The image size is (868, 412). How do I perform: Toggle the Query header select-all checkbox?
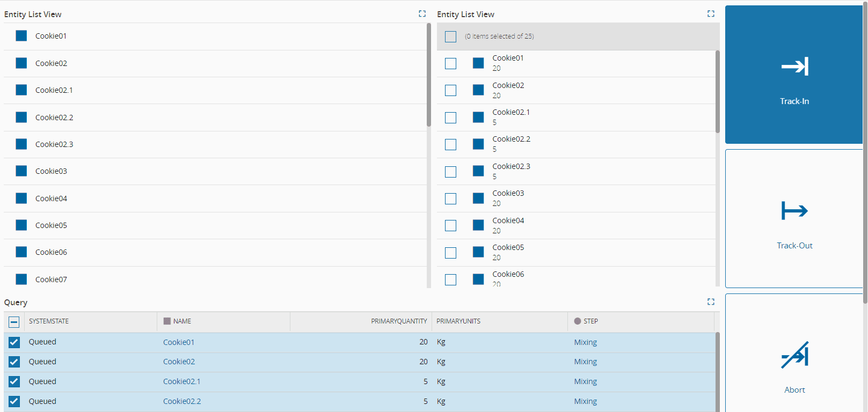tap(14, 322)
